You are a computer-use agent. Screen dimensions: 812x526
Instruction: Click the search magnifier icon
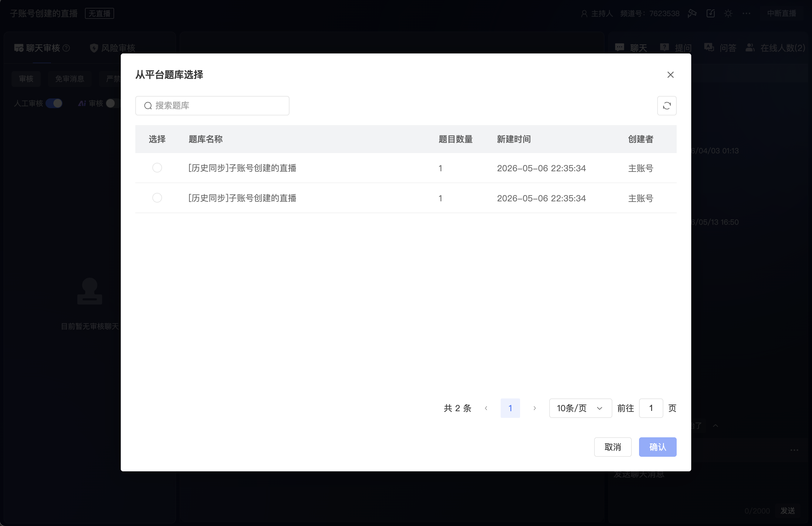point(148,106)
